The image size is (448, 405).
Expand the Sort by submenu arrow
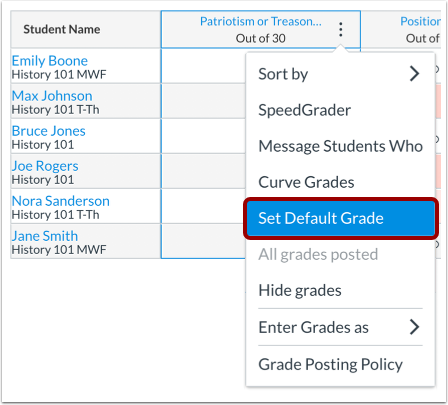pyautogui.click(x=414, y=74)
